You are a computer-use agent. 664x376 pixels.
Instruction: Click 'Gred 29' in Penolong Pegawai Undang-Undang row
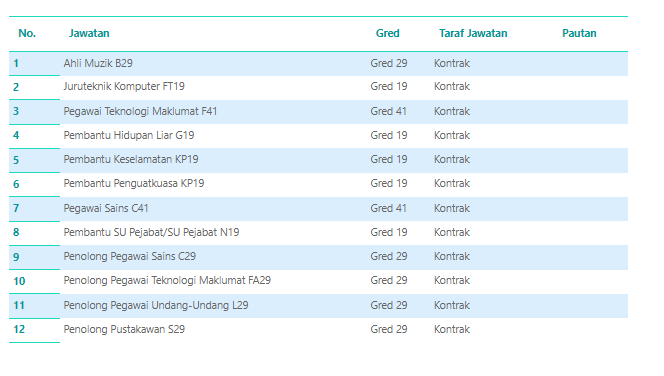[x=389, y=305]
